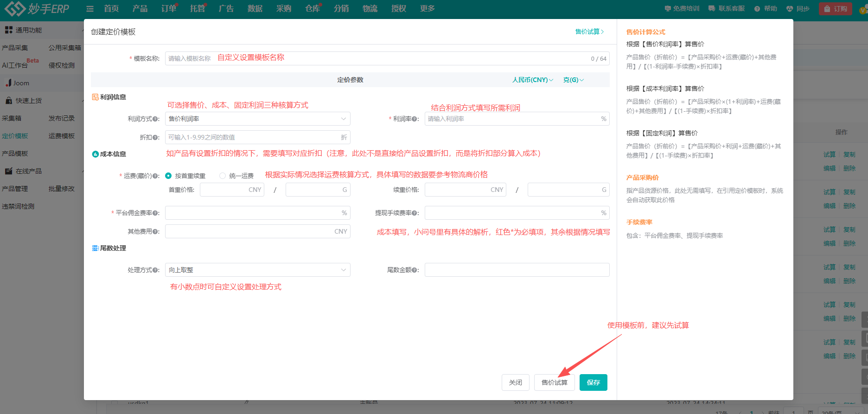868x414 pixels.
Task: Click the help icon next to 平台佣金费率
Action: [155, 213]
